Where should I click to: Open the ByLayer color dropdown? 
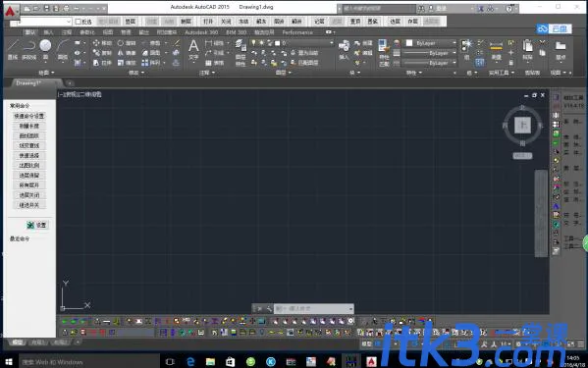click(x=454, y=43)
